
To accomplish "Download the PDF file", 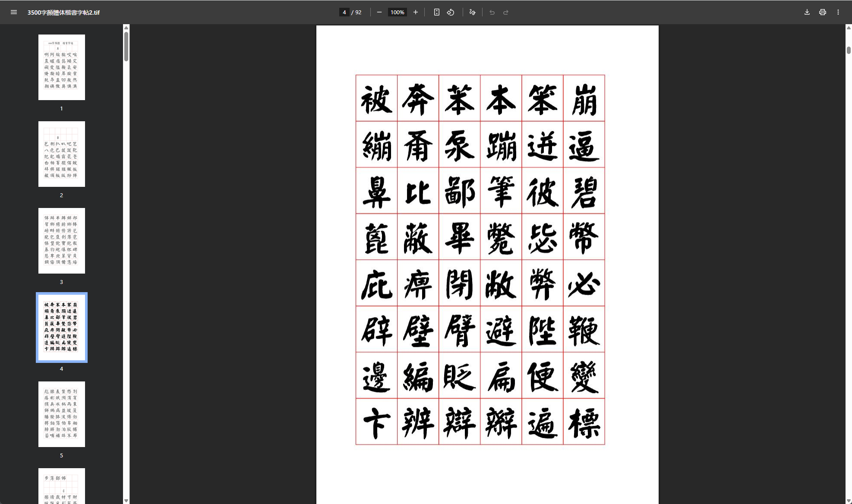I will coord(807,12).
